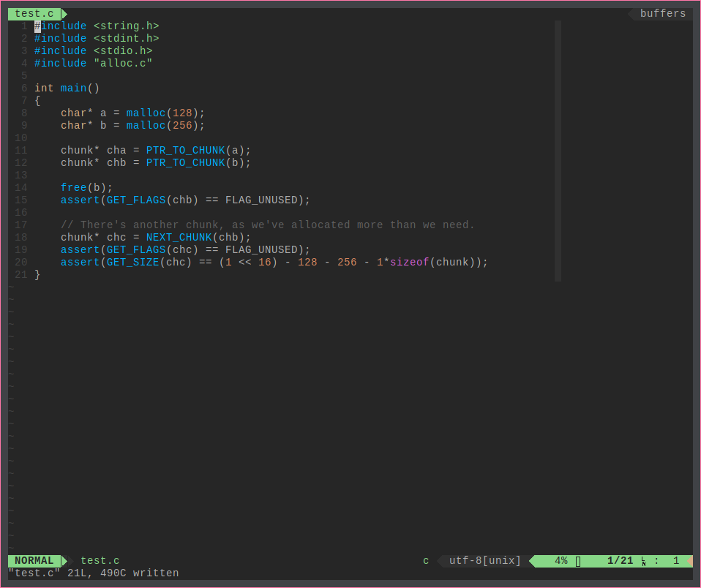Click the sizeof keyword on line 20

point(409,263)
